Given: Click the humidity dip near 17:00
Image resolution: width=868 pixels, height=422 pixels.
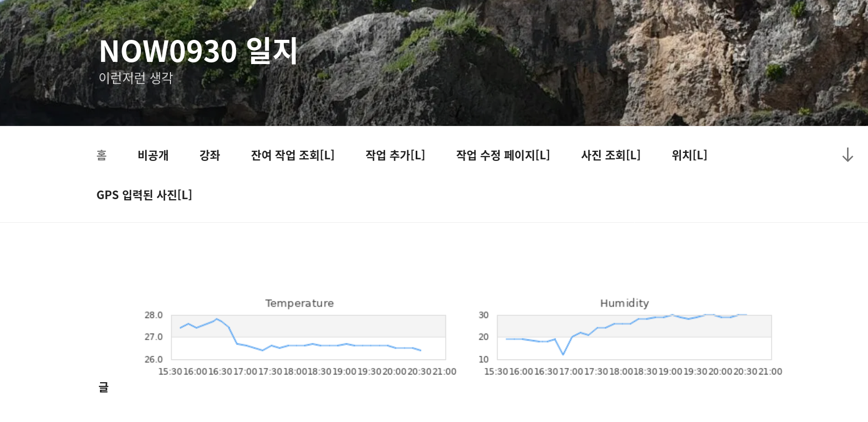Looking at the screenshot, I should click(x=563, y=354).
